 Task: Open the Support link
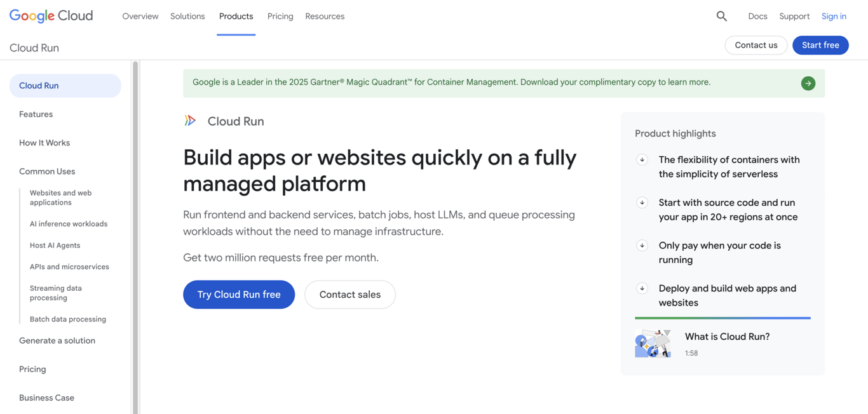tap(794, 17)
